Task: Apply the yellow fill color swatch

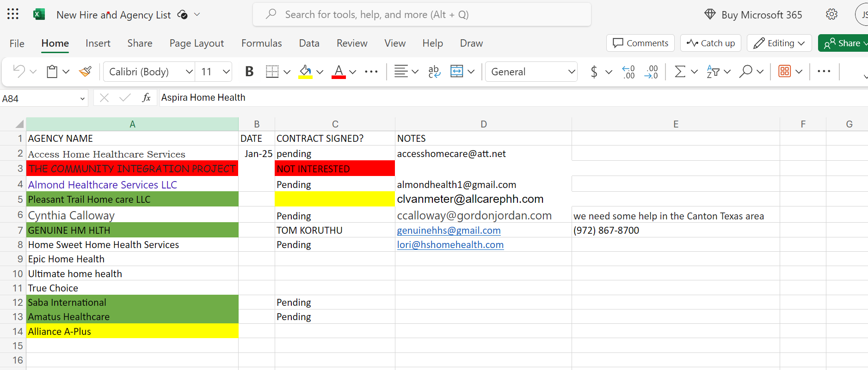Action: coord(305,72)
